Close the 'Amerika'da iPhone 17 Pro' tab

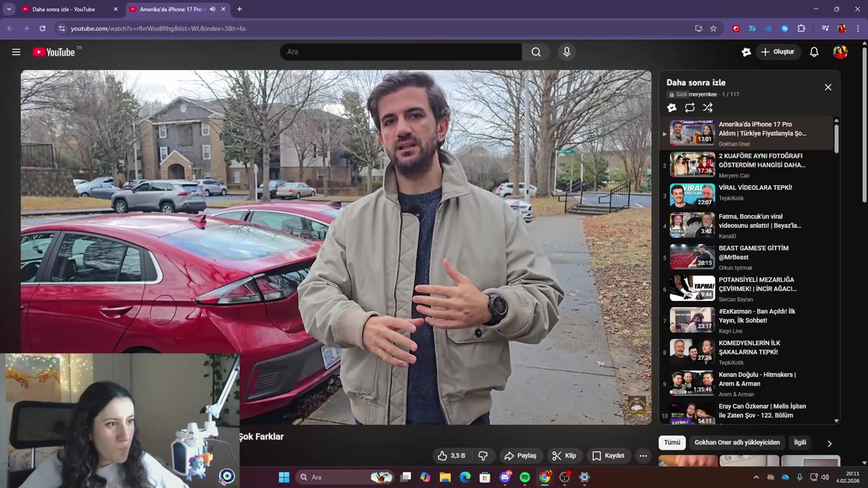[x=223, y=9]
